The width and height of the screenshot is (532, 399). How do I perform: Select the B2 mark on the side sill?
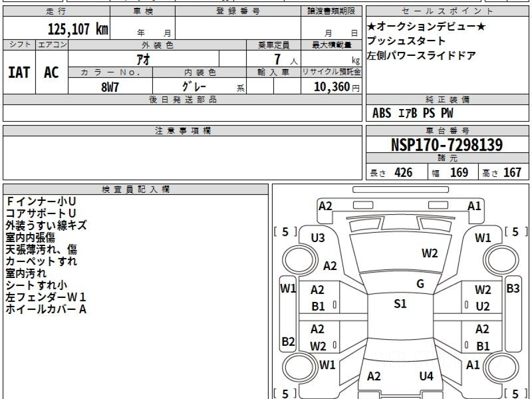[x=289, y=342]
